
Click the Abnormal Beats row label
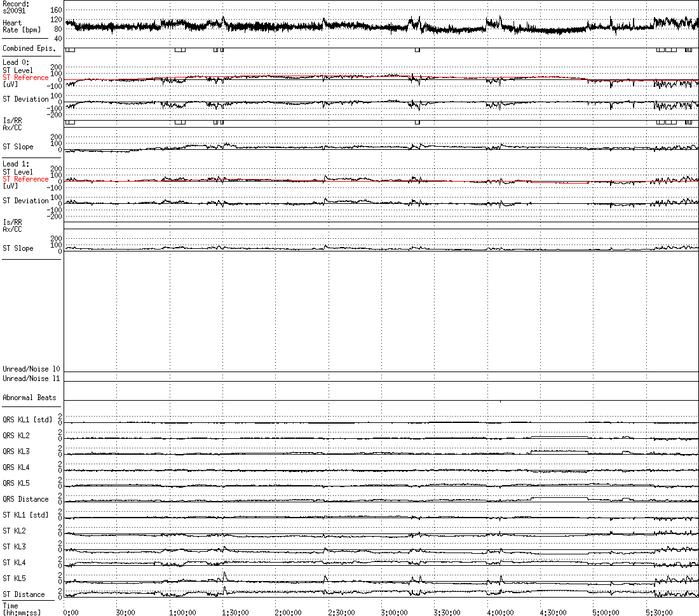click(x=29, y=398)
